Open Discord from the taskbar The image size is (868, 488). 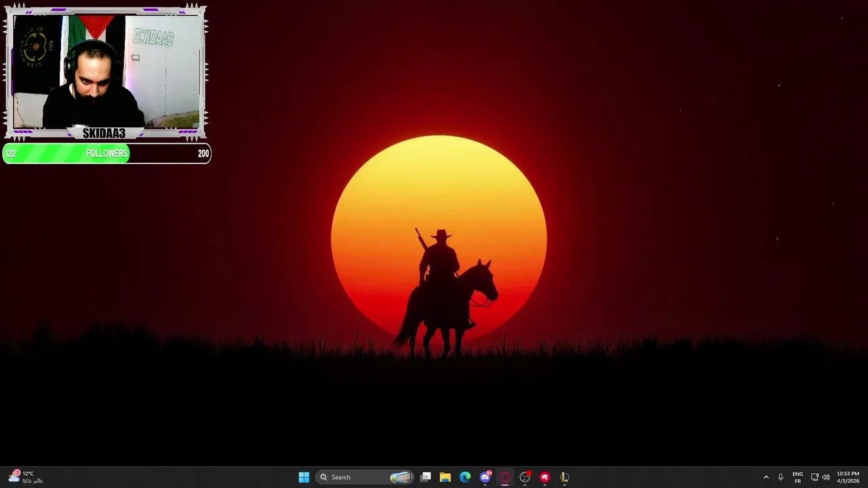click(485, 477)
